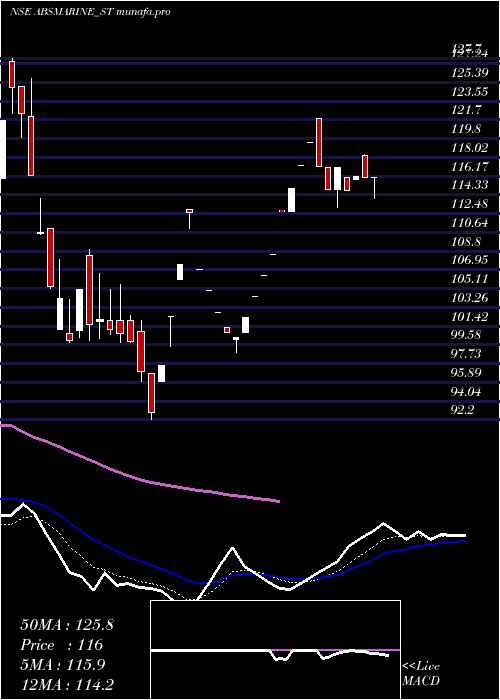Click the 112.48 price axis label

[x=470, y=204]
